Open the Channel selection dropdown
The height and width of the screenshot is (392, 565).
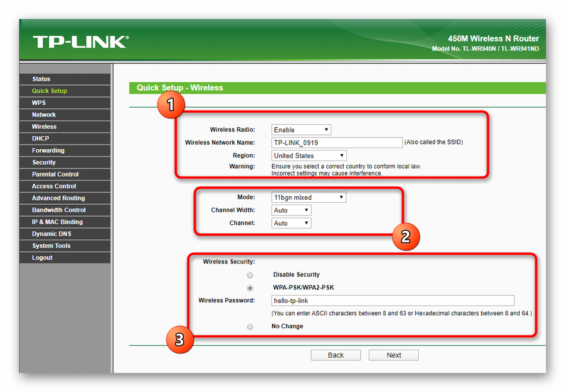(x=291, y=224)
